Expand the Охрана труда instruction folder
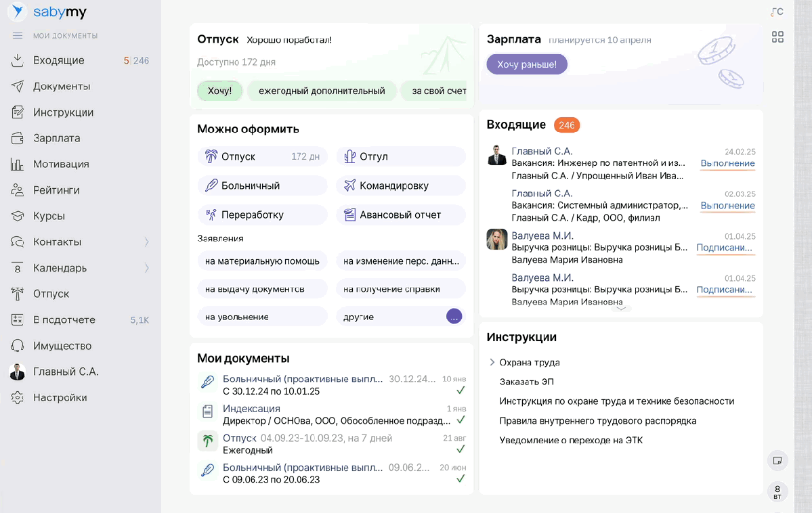Screen dimensions: 812x513 492,363
